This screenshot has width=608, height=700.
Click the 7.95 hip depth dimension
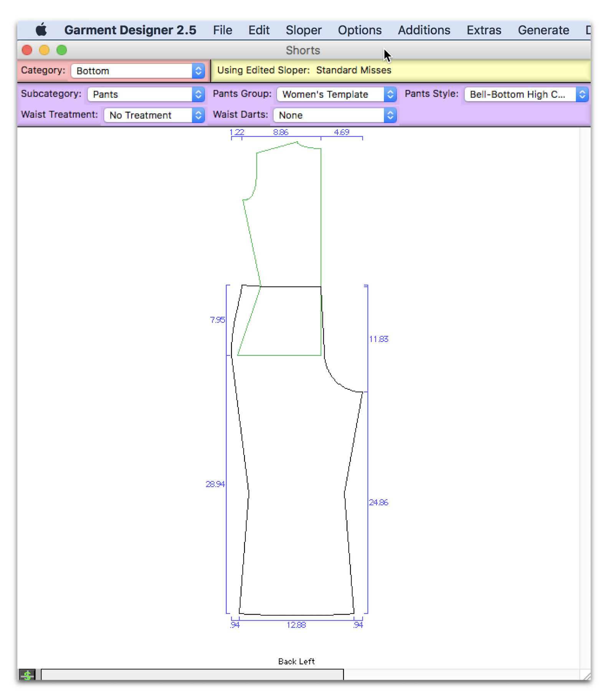point(218,320)
